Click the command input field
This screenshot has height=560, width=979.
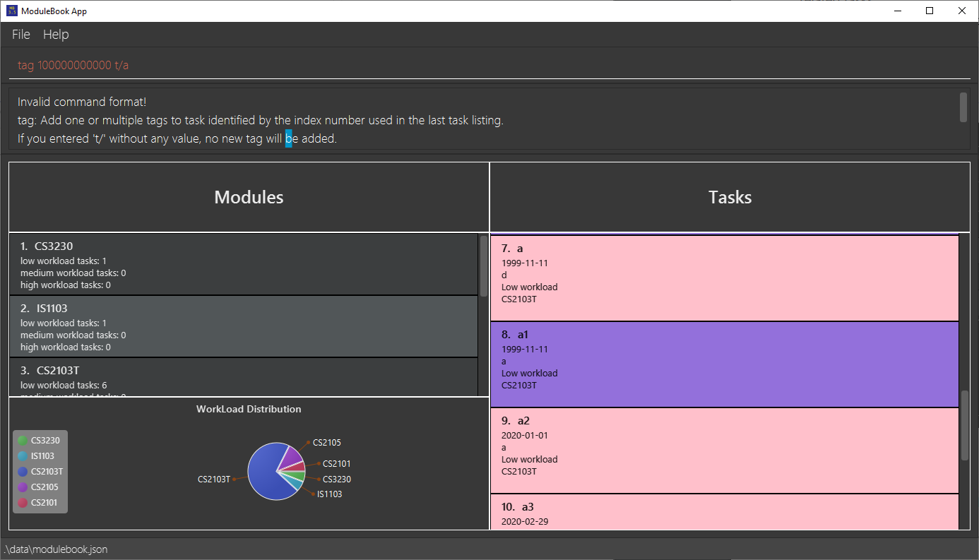[490, 65]
